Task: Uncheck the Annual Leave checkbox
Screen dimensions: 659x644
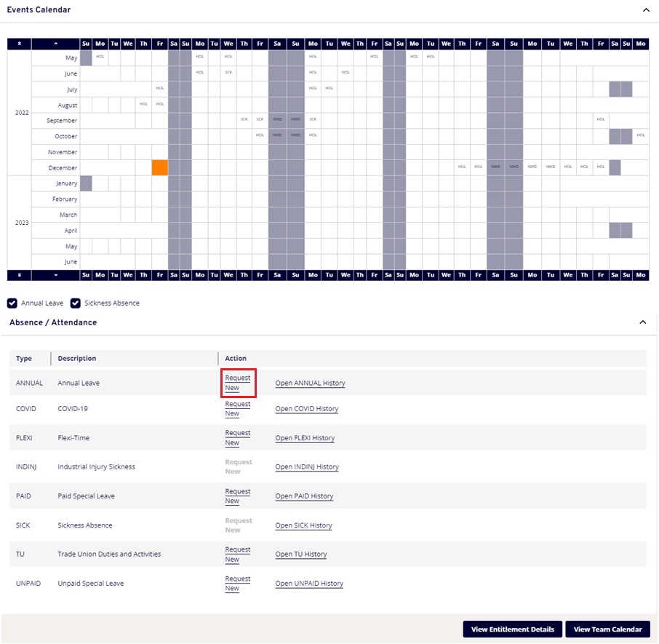Action: click(x=12, y=303)
